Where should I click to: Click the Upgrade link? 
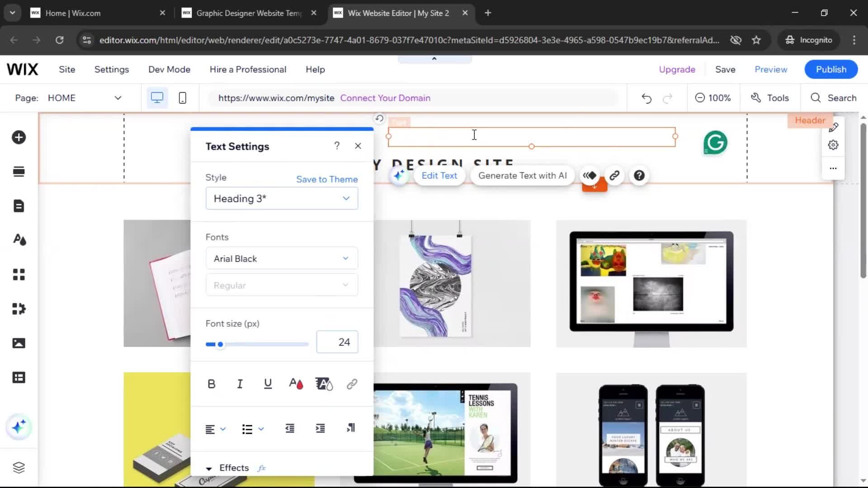point(677,70)
